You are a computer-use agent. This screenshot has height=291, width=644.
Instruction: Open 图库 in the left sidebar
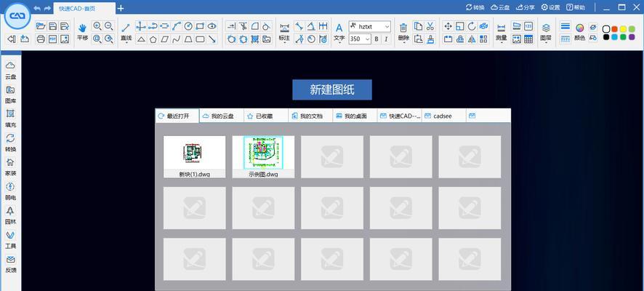(11, 94)
